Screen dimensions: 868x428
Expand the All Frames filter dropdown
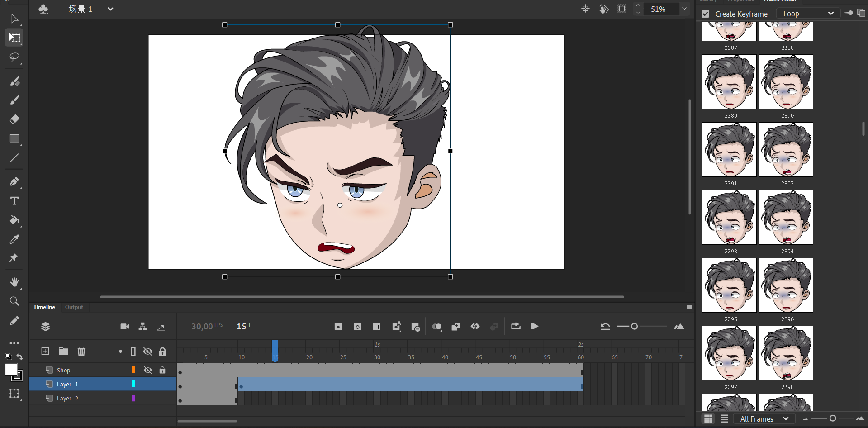764,419
